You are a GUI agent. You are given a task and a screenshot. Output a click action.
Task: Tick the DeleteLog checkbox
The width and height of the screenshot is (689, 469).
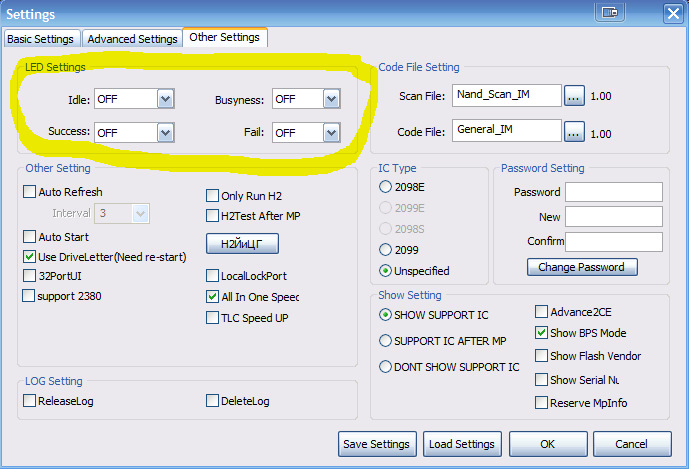[x=213, y=400]
